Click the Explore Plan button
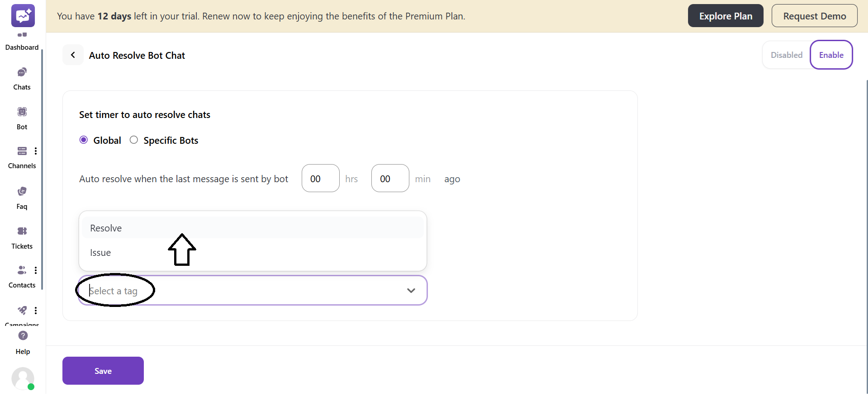 tap(725, 15)
